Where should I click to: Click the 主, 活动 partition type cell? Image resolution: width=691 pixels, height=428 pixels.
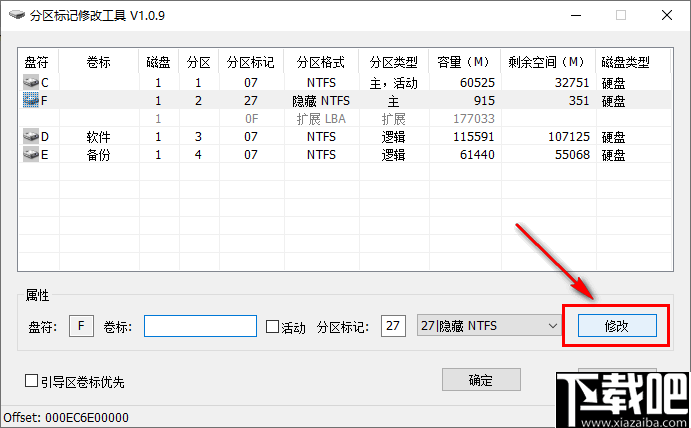[x=394, y=83]
